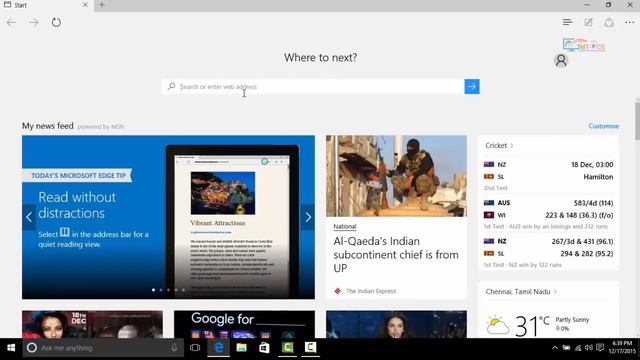Open Customise for the news feed

tap(603, 126)
